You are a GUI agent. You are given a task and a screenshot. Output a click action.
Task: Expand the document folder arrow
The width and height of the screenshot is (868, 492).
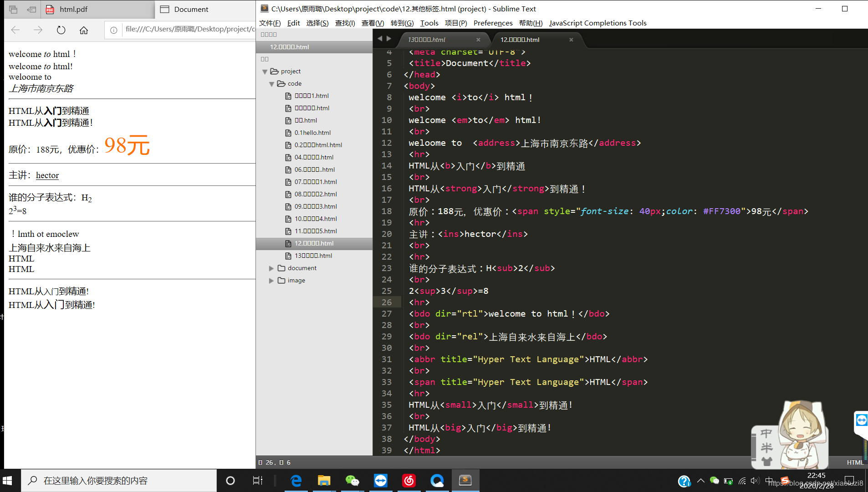pyautogui.click(x=271, y=268)
